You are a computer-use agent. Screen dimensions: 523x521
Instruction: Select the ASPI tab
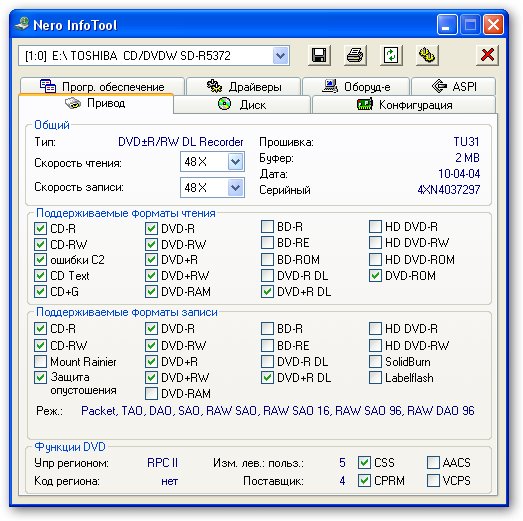tap(454, 87)
